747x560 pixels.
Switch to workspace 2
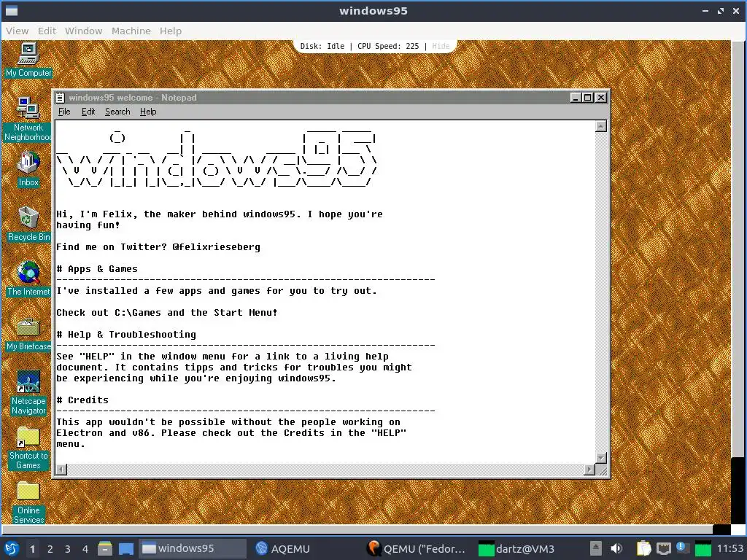50,549
